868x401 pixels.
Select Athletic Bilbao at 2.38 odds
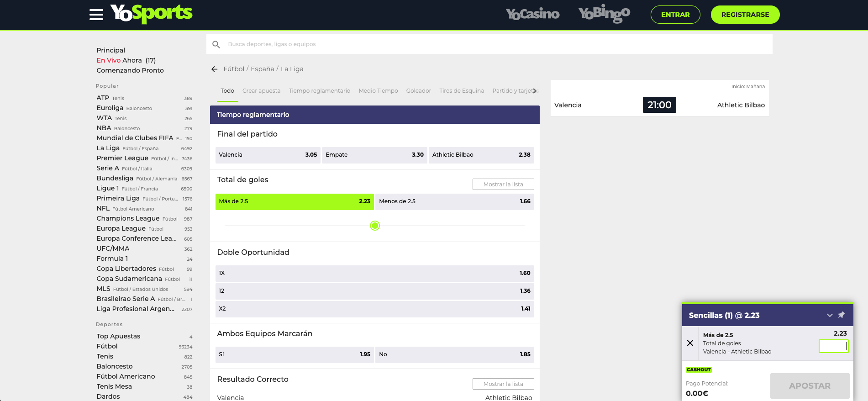tap(481, 155)
